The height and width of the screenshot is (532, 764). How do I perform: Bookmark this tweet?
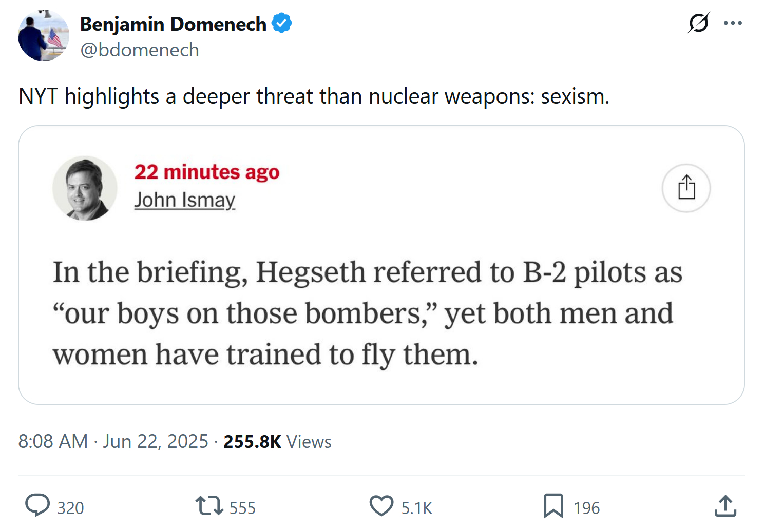pyautogui.click(x=553, y=505)
